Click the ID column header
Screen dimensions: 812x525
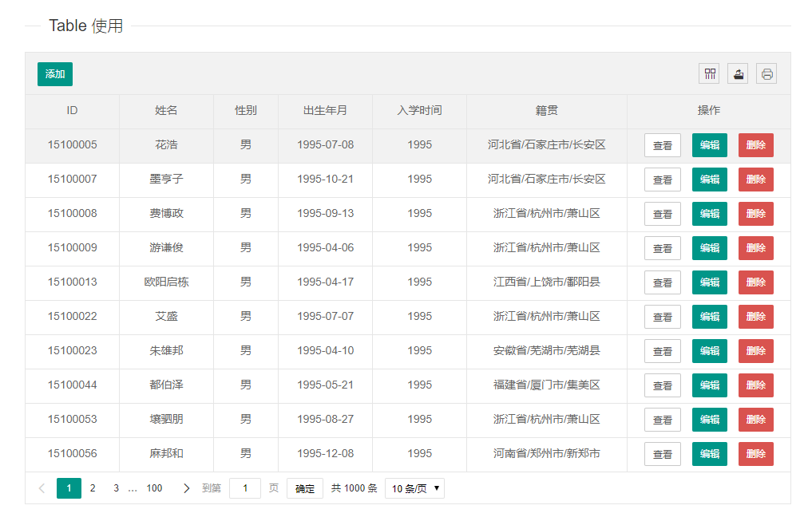coord(72,110)
